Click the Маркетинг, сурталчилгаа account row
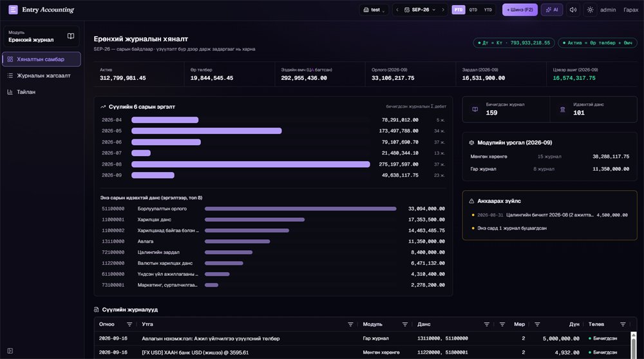644x359 pixels. [x=273, y=285]
